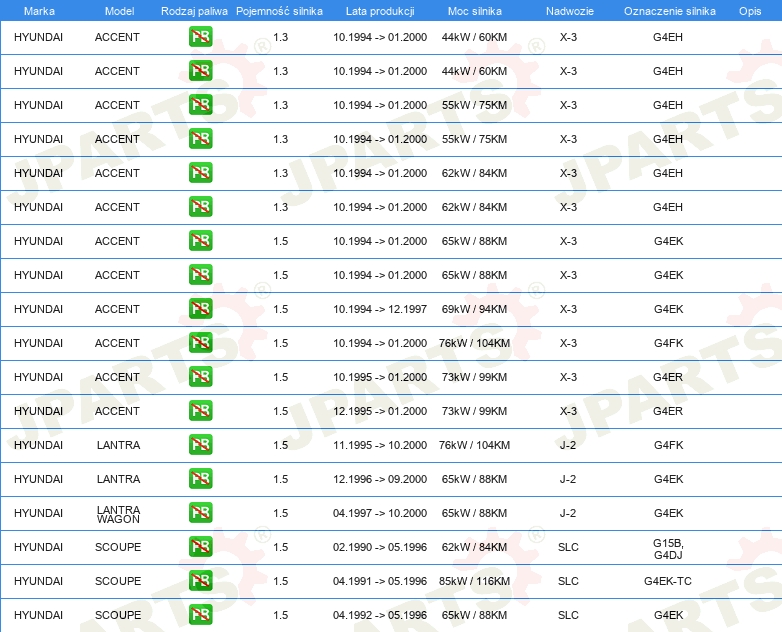Select the 02.1990 -> 05.1996 date cell
The image size is (782, 632).
[x=380, y=547]
